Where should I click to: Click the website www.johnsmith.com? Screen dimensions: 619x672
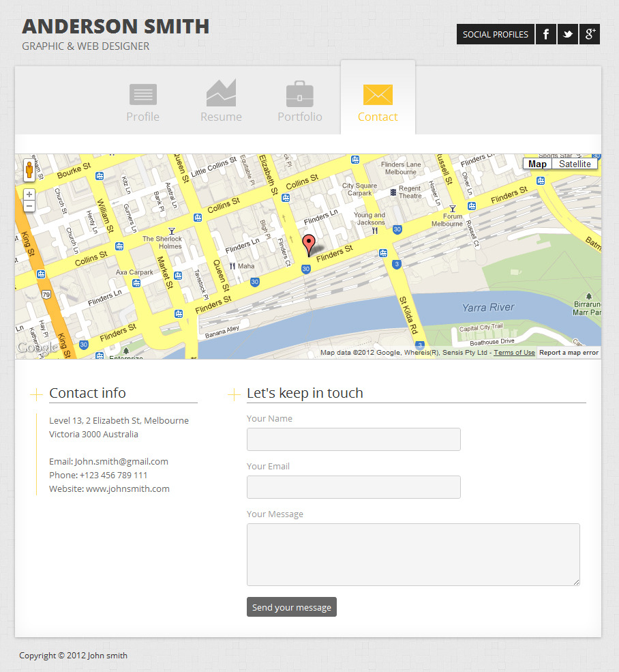(x=127, y=489)
